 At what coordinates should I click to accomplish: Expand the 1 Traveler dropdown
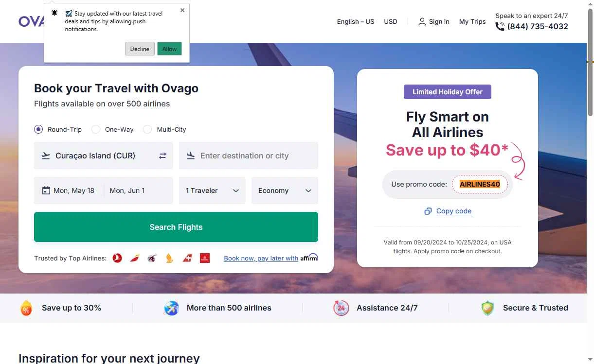212,191
